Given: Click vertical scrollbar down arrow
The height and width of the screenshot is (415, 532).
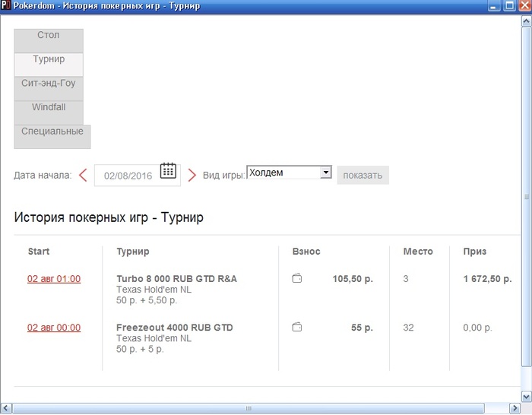Looking at the screenshot, I should pos(526,396).
